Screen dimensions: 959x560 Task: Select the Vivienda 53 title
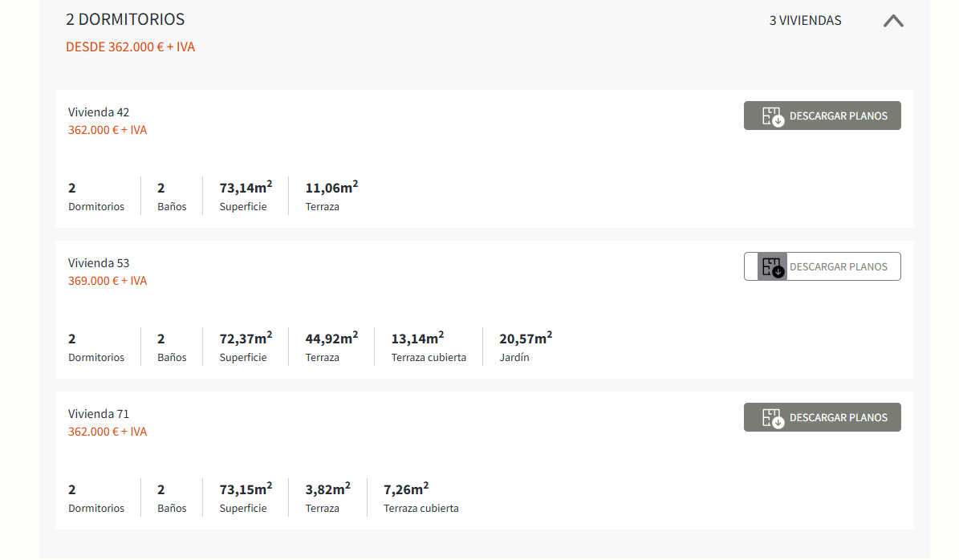pyautogui.click(x=99, y=263)
